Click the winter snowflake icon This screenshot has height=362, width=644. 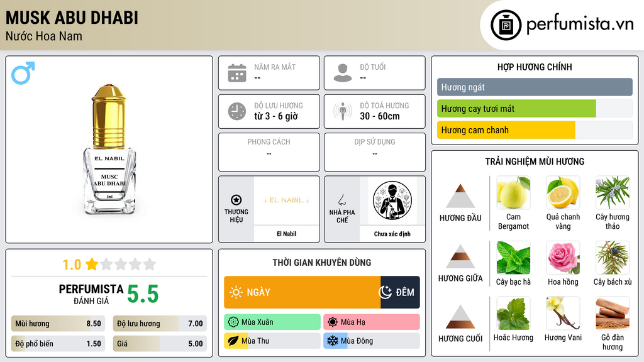[x=332, y=341]
